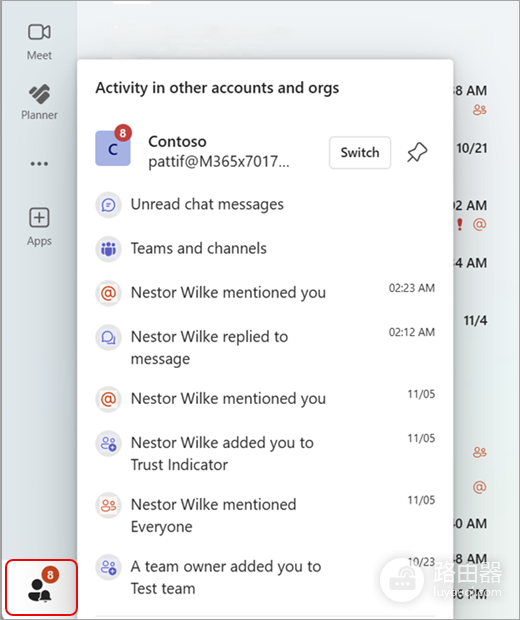Click the Contoso account name
The width and height of the screenshot is (520, 620).
(177, 142)
